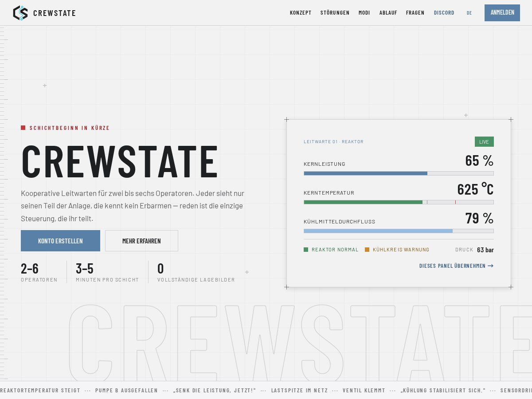Click the large CREWSTATE hero heading
This screenshot has width=532, height=399.
(120, 161)
